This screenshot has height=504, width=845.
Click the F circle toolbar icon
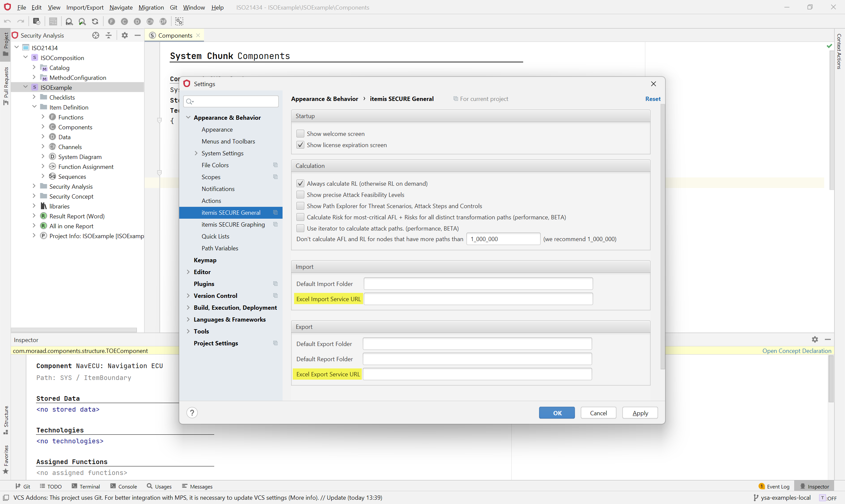click(x=112, y=21)
